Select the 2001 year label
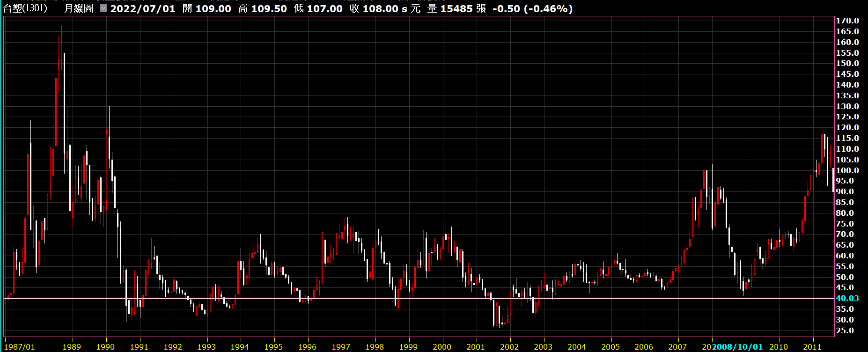This screenshot has height=352, width=868. [x=476, y=347]
